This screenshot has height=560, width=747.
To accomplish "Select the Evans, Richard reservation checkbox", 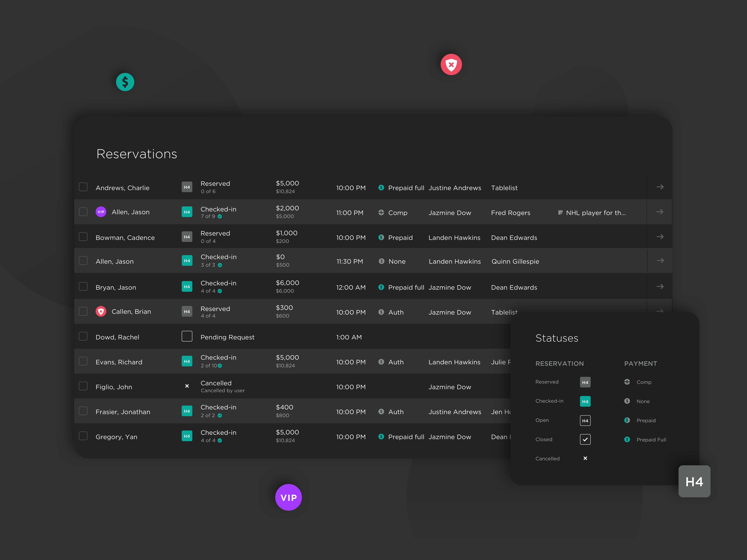I will click(x=83, y=361).
